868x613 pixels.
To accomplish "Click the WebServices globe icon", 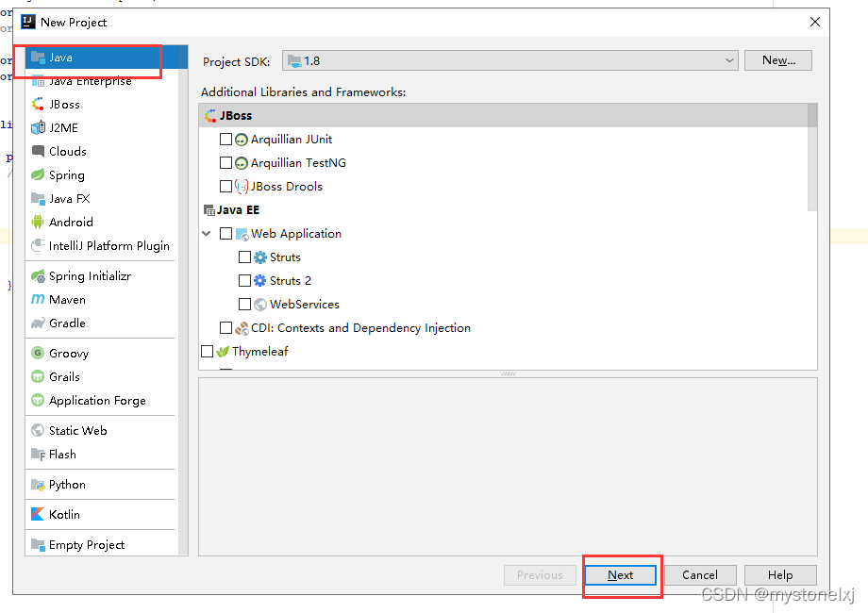I will [259, 305].
